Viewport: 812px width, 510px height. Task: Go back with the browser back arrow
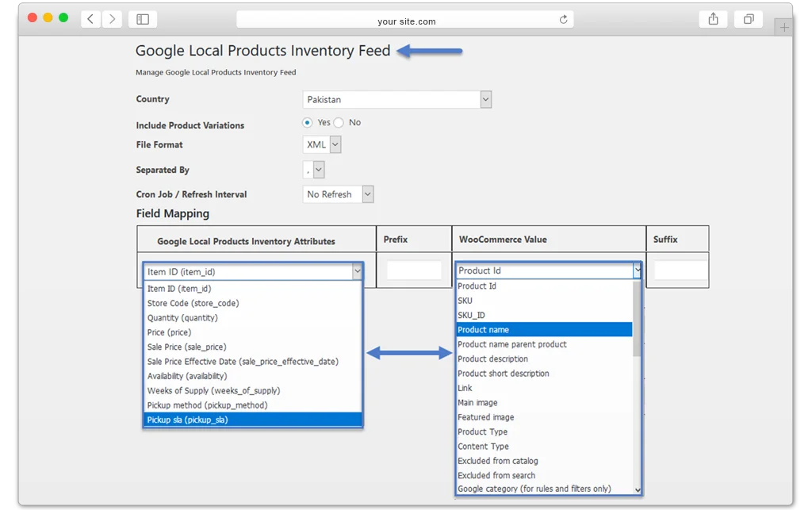90,20
